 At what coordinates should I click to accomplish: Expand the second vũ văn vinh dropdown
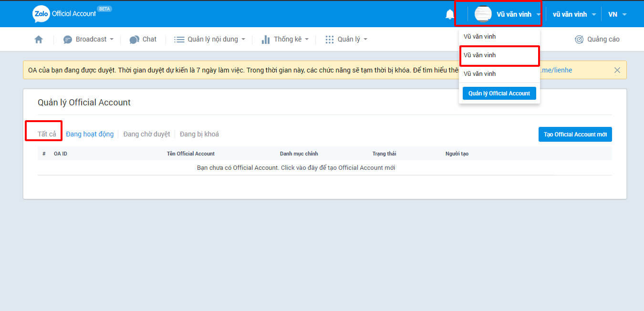click(574, 14)
